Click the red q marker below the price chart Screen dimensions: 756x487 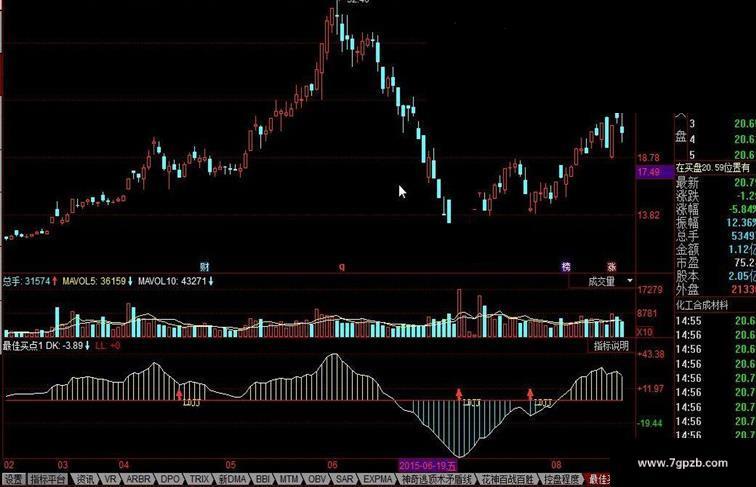[x=342, y=267]
